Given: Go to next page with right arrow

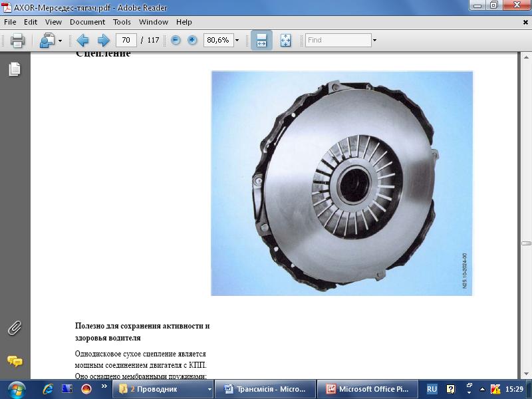Looking at the screenshot, I should (104, 41).
